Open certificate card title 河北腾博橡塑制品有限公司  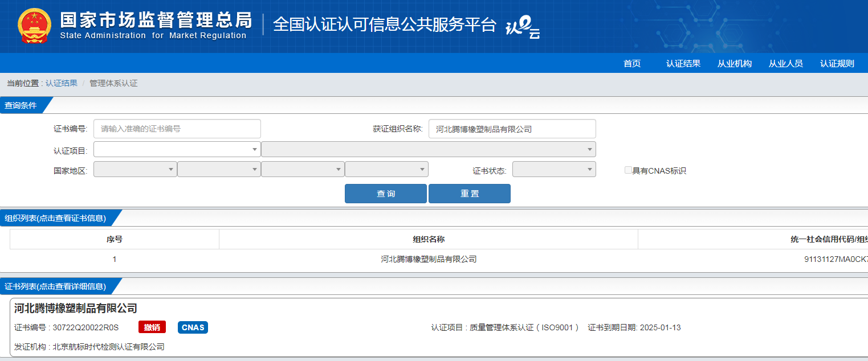click(76, 309)
